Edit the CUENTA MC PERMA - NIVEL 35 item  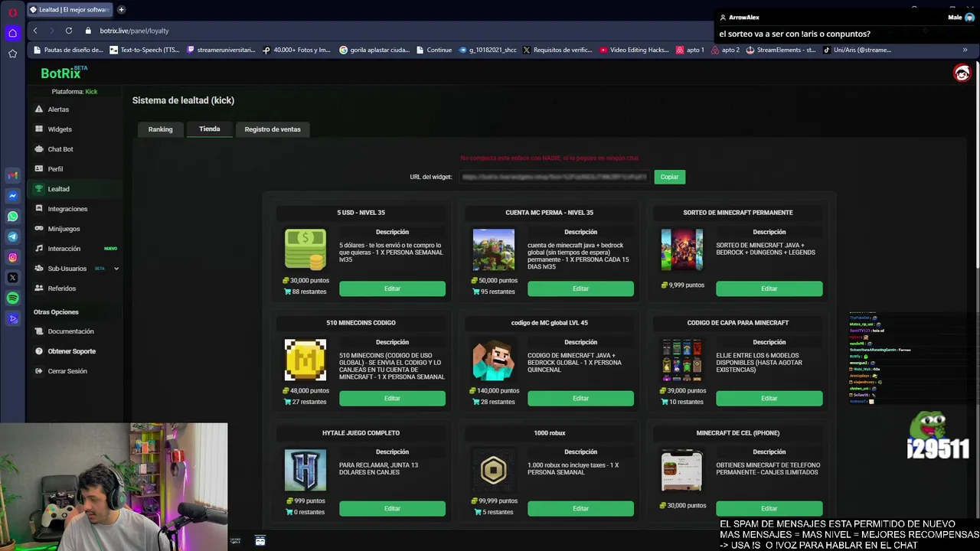(x=580, y=289)
